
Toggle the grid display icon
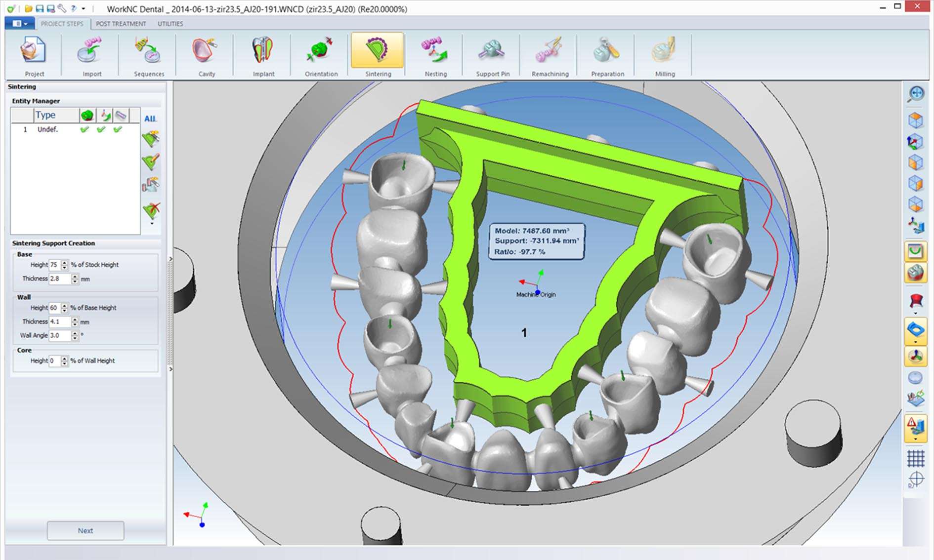[x=915, y=458]
